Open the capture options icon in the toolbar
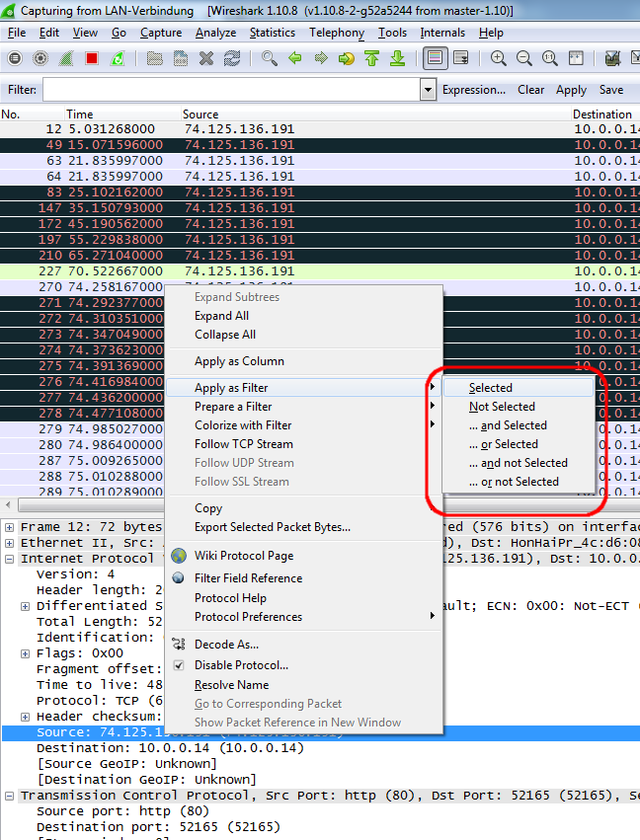The image size is (640, 840). coord(40,58)
